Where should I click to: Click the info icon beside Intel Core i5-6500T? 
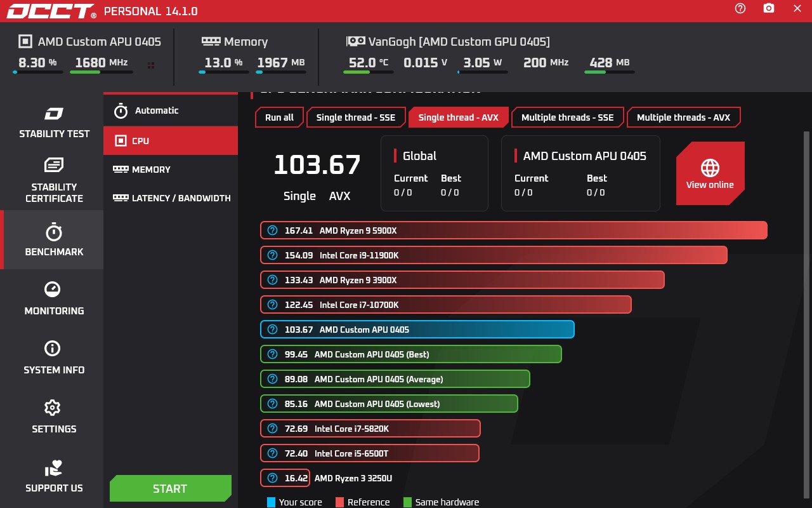click(273, 453)
